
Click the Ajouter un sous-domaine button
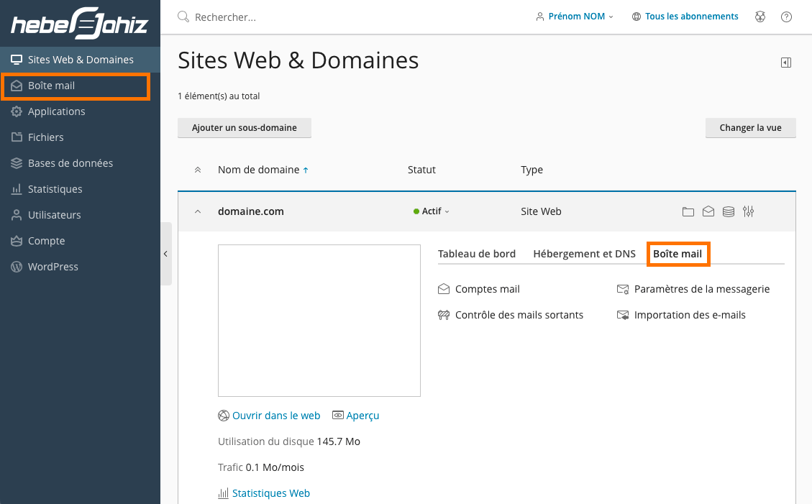coord(245,127)
